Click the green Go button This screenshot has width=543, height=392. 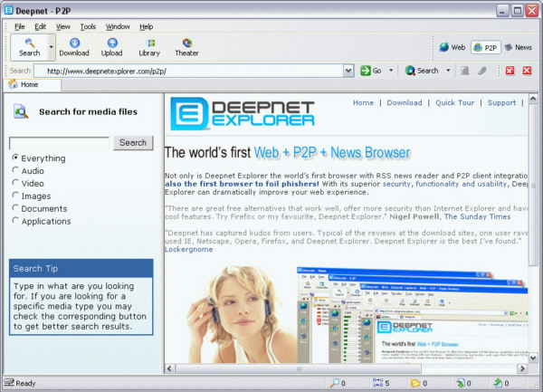click(372, 70)
